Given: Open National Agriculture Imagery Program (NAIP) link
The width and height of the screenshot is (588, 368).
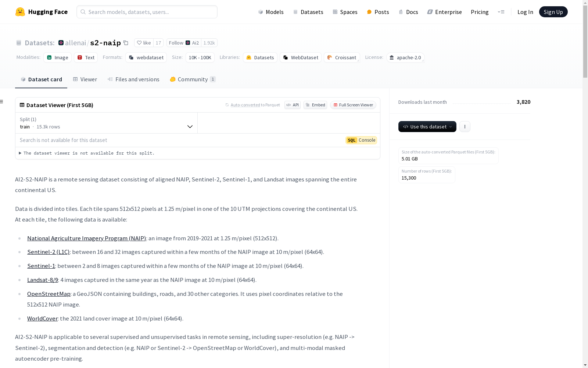Looking at the screenshot, I should tap(86, 238).
